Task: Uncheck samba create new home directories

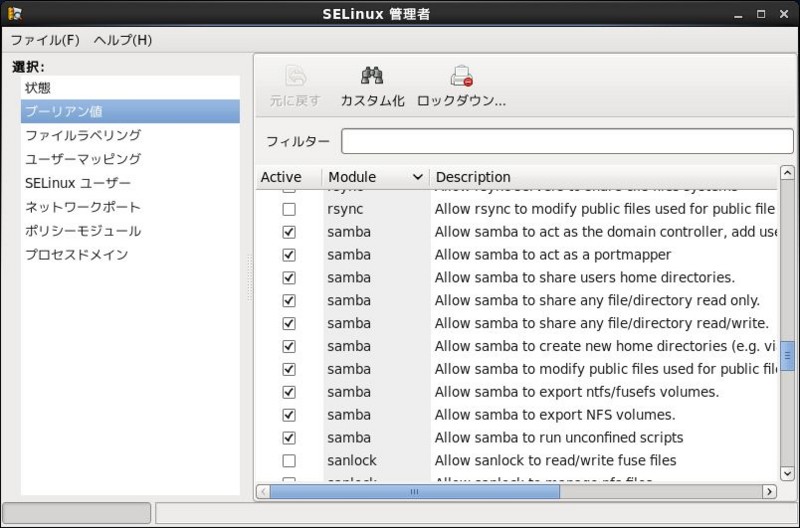Action: 289,346
